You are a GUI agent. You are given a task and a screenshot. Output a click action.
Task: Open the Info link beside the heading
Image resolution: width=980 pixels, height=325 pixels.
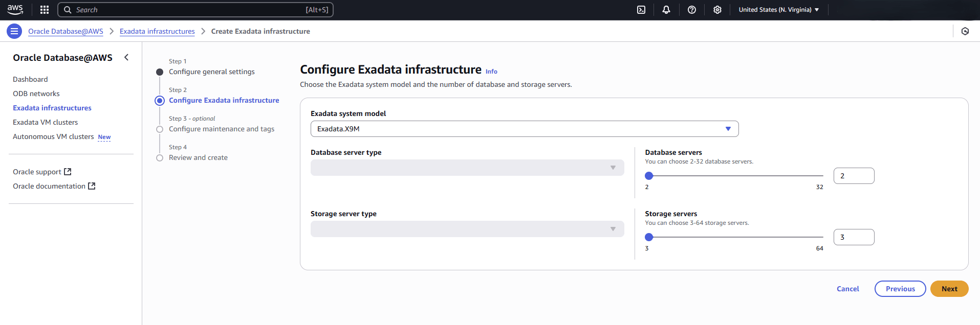pos(491,72)
